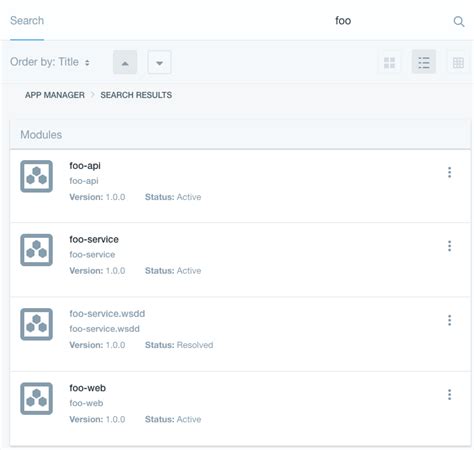Click the foo-web subtitle text

point(86,403)
